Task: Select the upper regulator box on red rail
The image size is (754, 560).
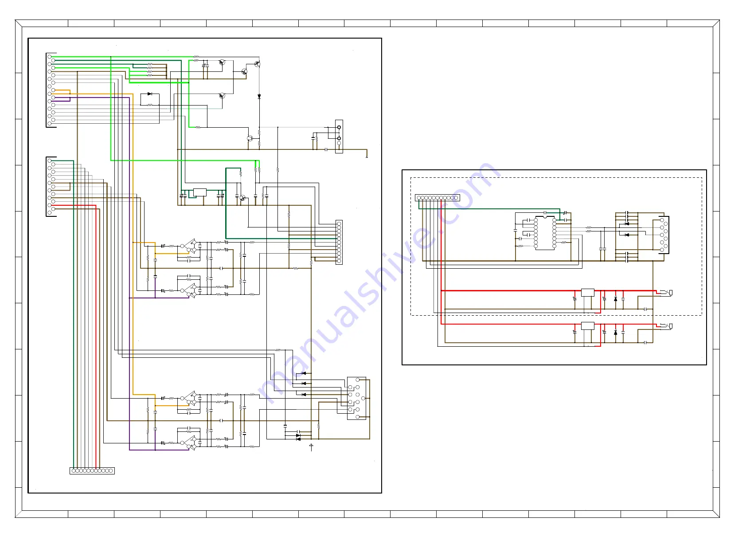Action: (588, 293)
